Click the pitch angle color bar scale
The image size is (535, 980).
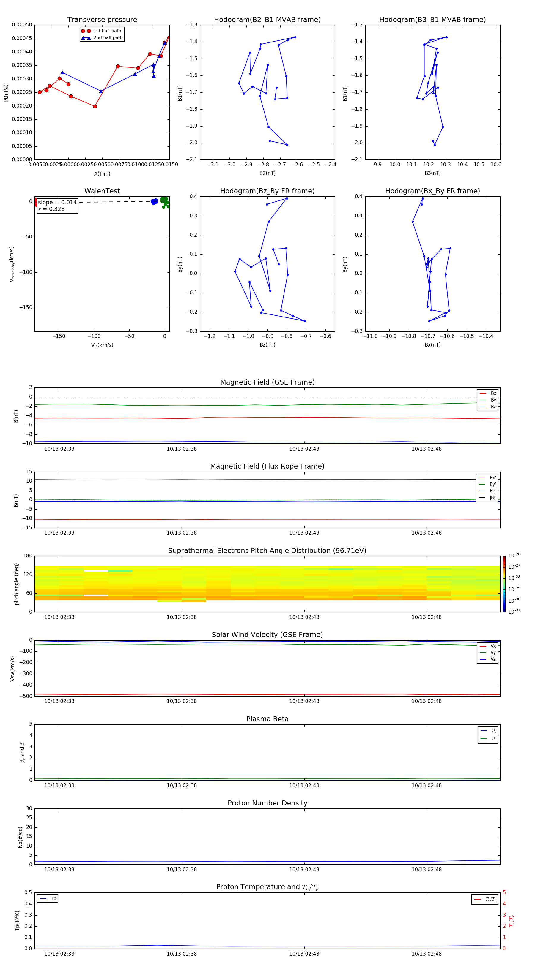[504, 584]
